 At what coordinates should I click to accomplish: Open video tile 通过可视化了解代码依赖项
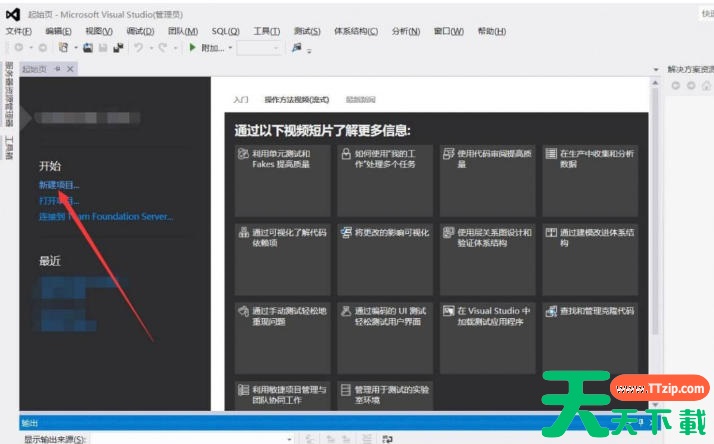282,260
